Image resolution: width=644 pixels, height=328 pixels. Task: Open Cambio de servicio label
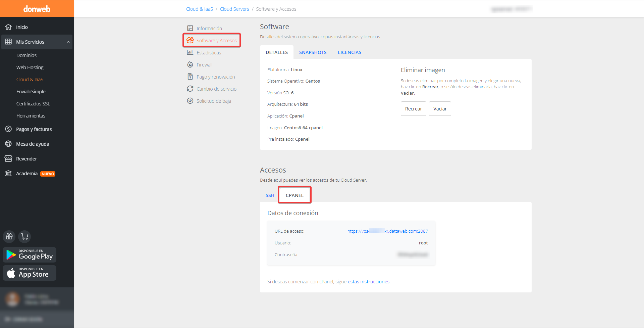click(x=216, y=89)
